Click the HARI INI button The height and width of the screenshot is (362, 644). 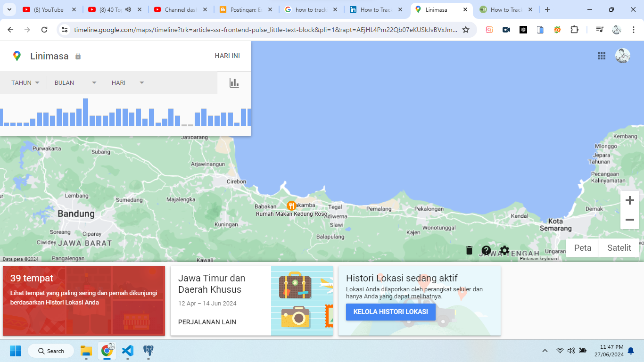[x=227, y=56]
